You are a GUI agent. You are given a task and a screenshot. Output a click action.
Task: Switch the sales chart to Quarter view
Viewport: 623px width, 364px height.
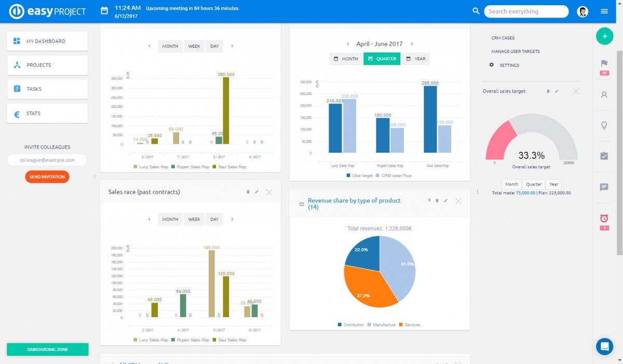point(382,59)
